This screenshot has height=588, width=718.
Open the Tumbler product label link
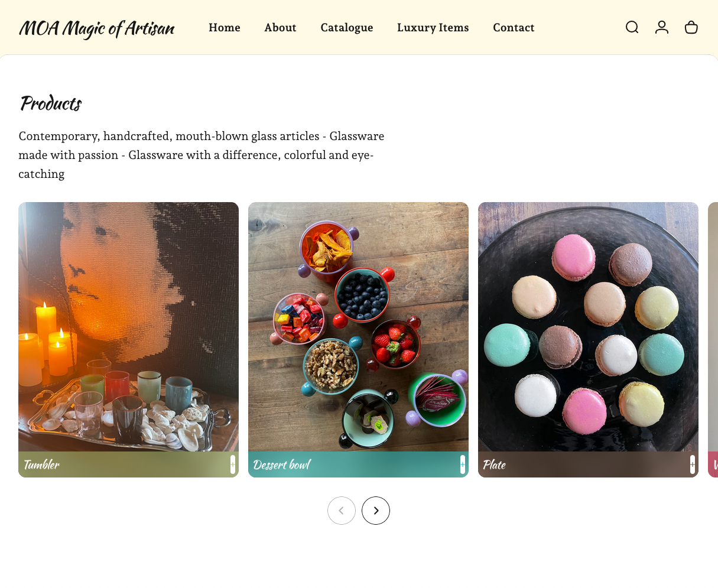click(41, 464)
